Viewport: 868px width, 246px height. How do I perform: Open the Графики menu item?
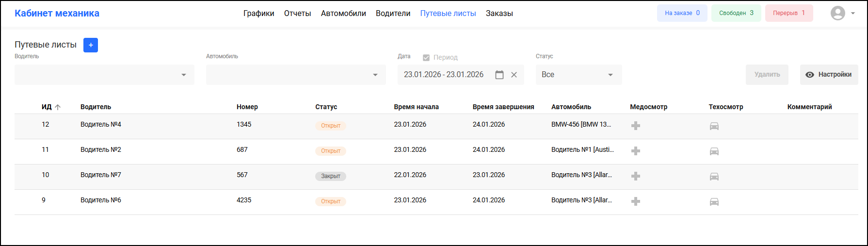(x=258, y=14)
